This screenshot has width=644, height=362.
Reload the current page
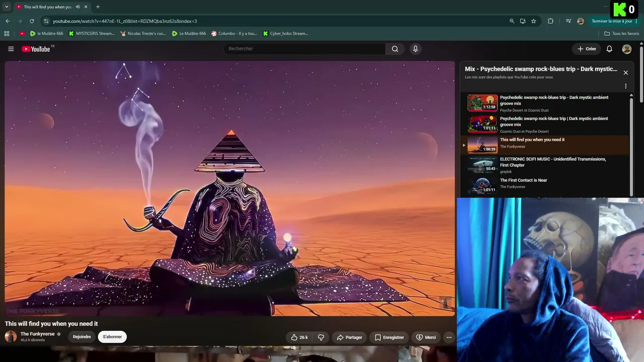(x=32, y=21)
